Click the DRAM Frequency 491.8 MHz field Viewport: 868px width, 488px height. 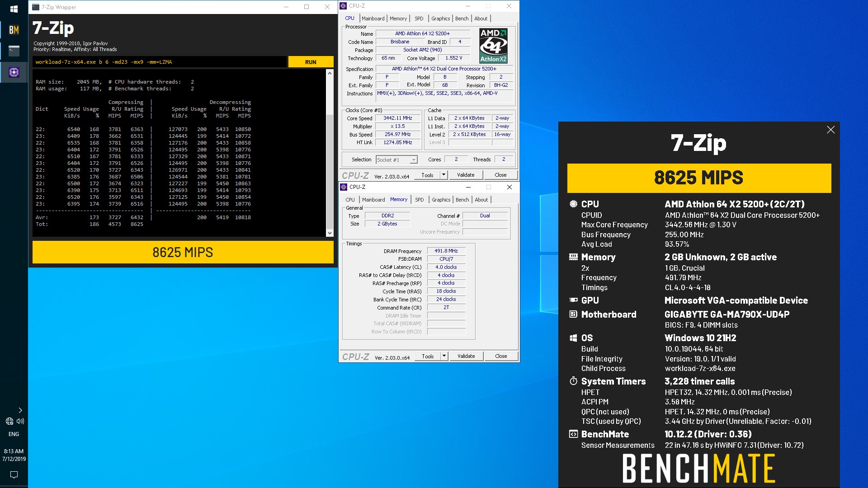click(x=446, y=251)
